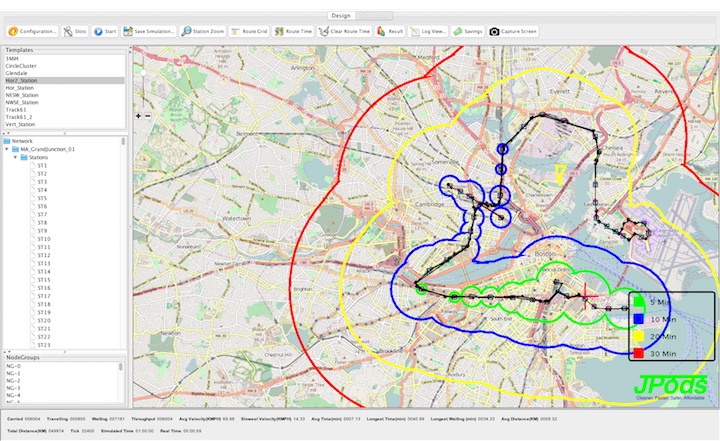The height and width of the screenshot is (441, 720).
Task: Click Save Simulation in the toolbar
Action: pos(150,31)
